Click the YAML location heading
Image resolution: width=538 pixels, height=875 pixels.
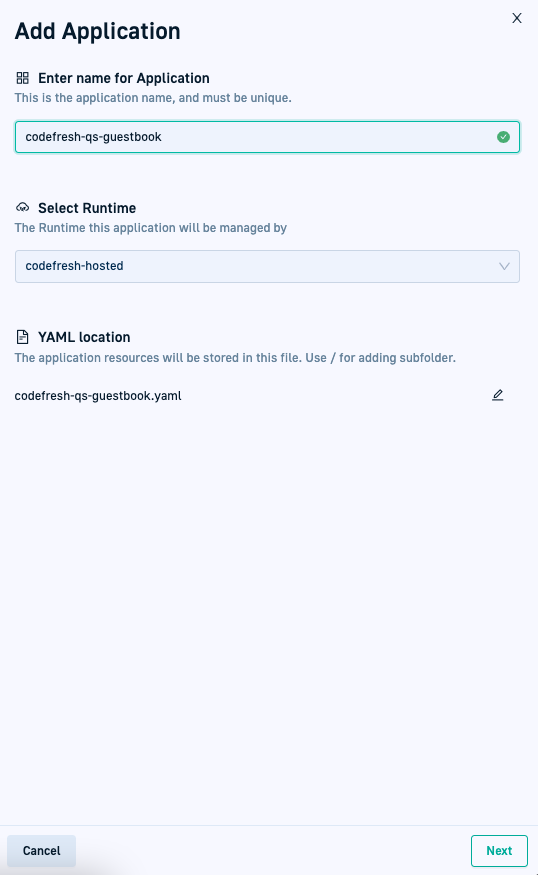(84, 337)
